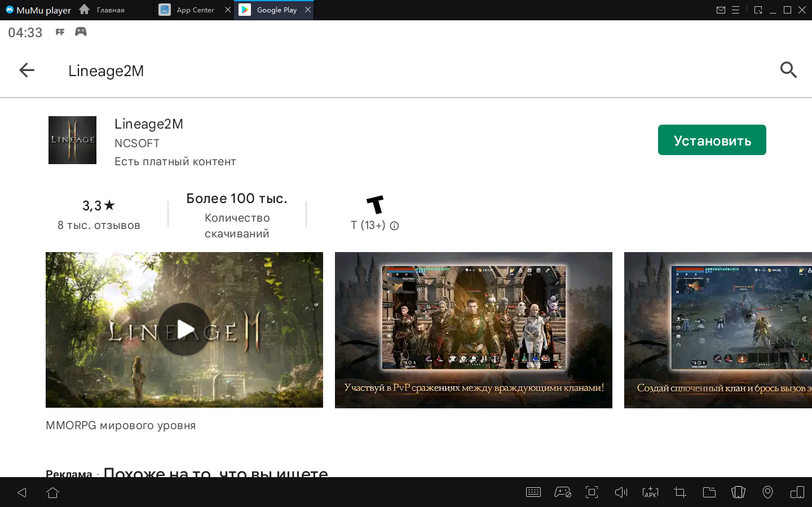This screenshot has height=507, width=812.
Task: Play the Lineage2M trailer video
Action: 184,329
